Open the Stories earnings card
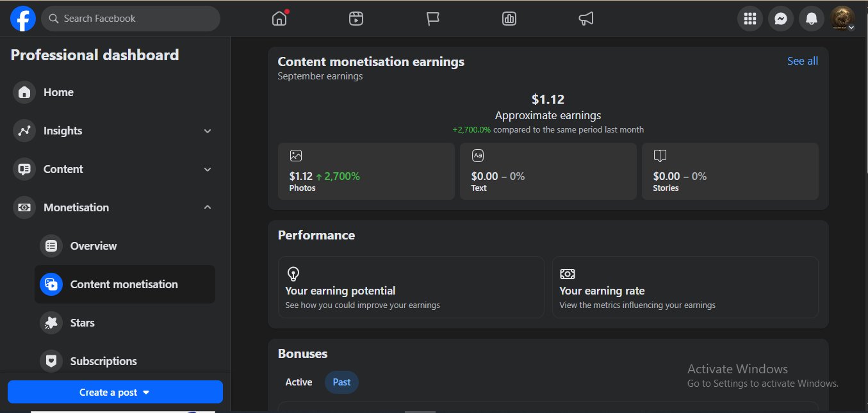This screenshot has height=413, width=868. [730, 171]
